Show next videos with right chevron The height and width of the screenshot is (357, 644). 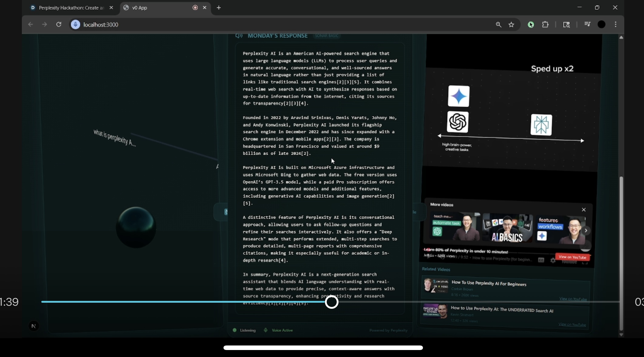coord(586,231)
